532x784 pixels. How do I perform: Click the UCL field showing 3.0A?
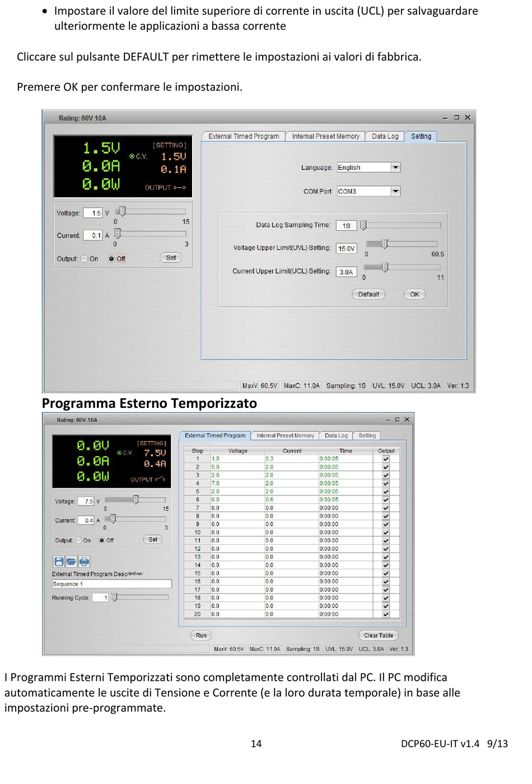tap(346, 272)
